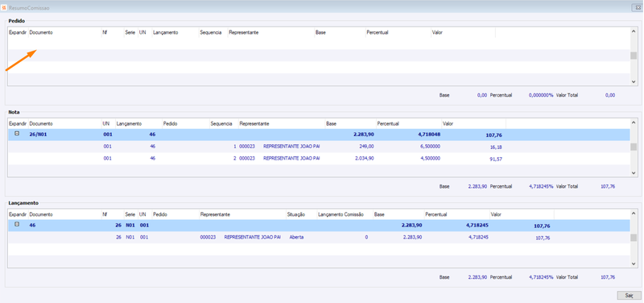
Task: Select Nota row with base 249,00
Action: pyautogui.click(x=319, y=147)
